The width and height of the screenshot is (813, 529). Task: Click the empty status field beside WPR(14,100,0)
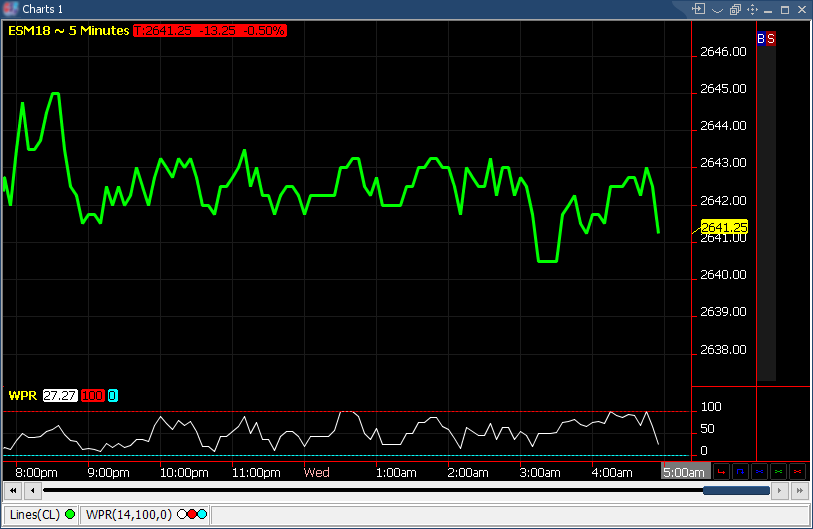[510, 514]
